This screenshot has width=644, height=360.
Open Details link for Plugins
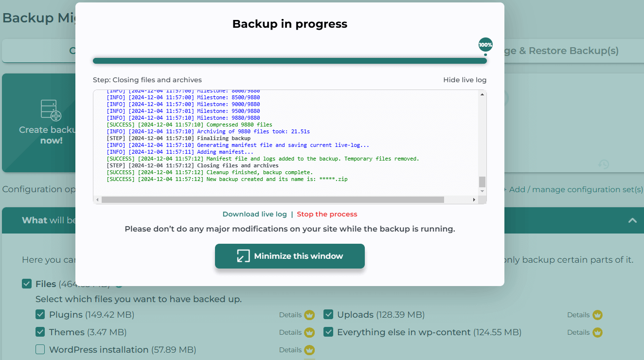[290, 315]
